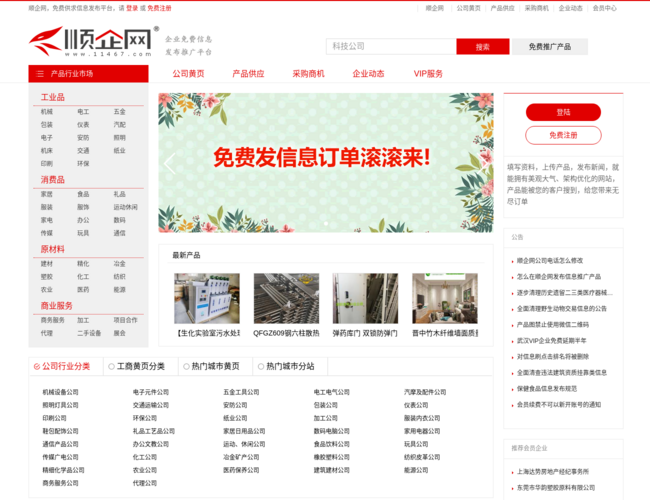Open the QFGZ609钢六柱散热 product thumbnail

click(x=286, y=299)
